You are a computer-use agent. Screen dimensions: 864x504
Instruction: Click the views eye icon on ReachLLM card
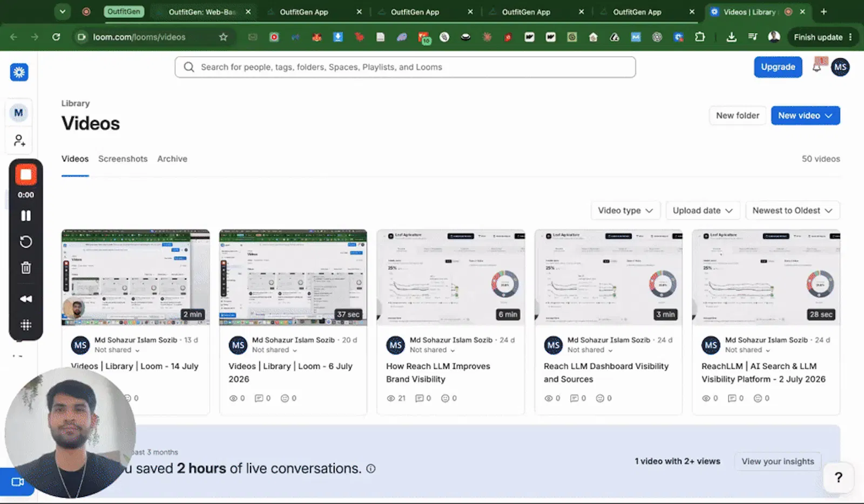pos(706,398)
